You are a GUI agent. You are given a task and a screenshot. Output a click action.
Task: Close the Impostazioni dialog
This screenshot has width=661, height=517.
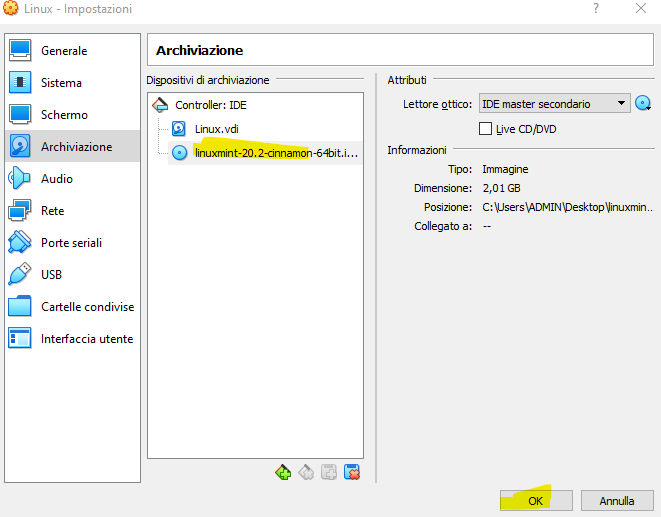click(x=641, y=8)
